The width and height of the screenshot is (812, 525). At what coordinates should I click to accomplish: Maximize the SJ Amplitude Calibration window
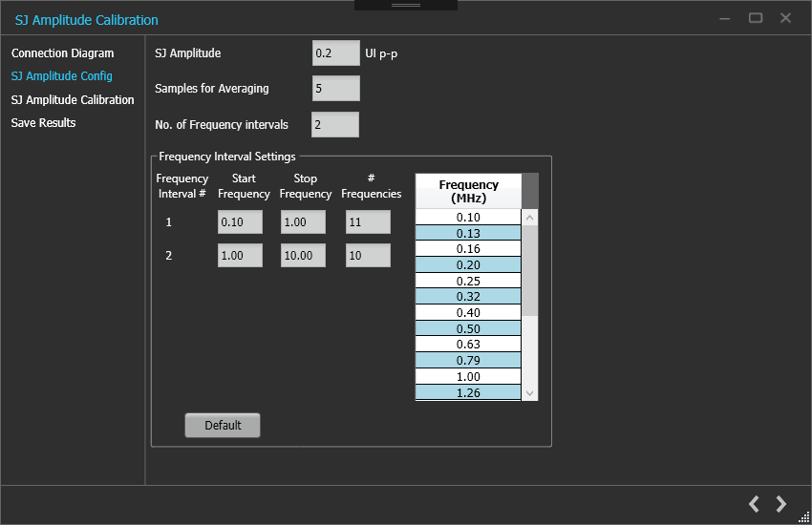point(756,18)
